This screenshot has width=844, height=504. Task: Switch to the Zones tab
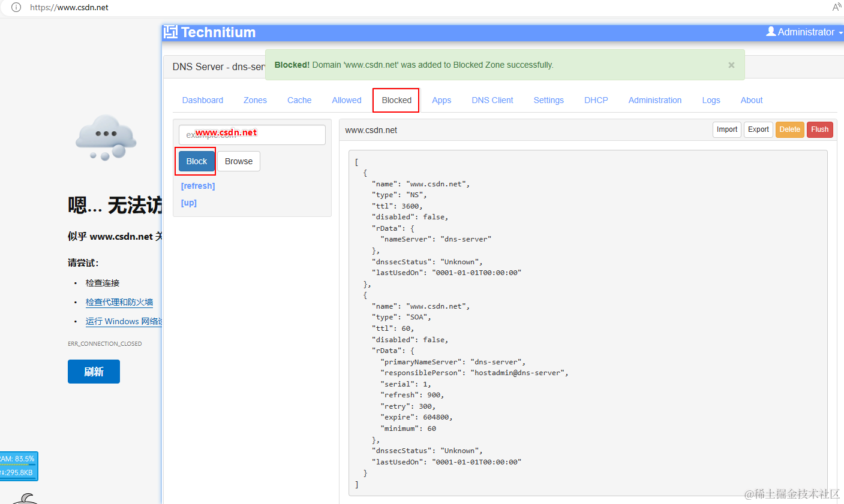[255, 100]
